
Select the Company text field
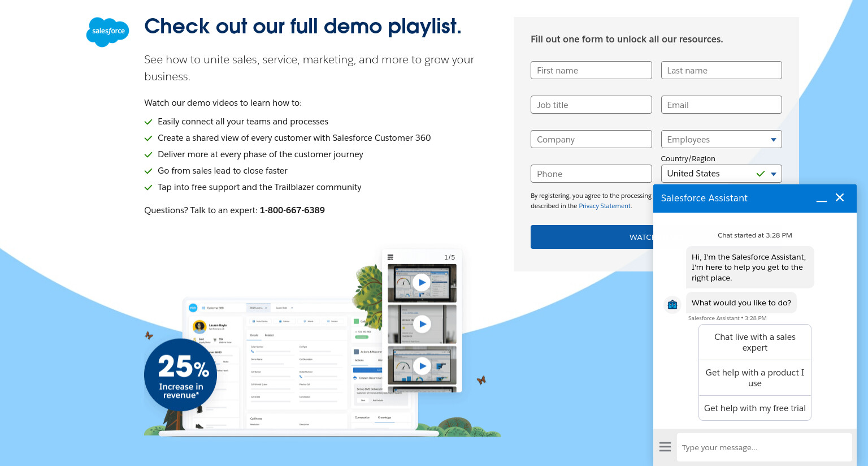click(x=591, y=139)
